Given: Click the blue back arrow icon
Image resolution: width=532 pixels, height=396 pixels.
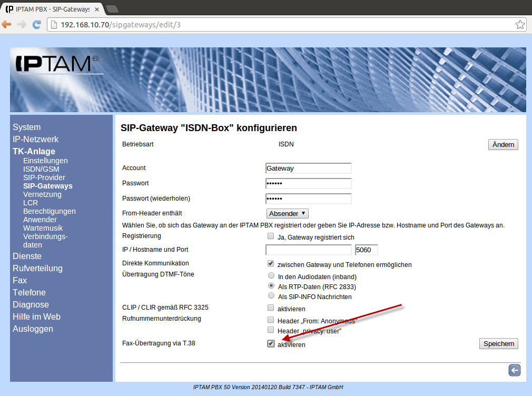Looking at the screenshot, I should point(514,370).
